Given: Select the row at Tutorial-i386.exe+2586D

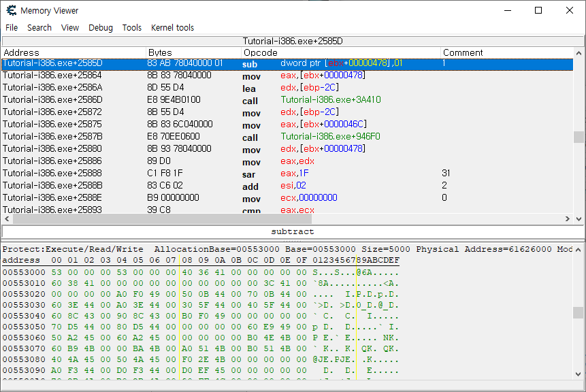Looking at the screenshot, I should coord(287,100).
